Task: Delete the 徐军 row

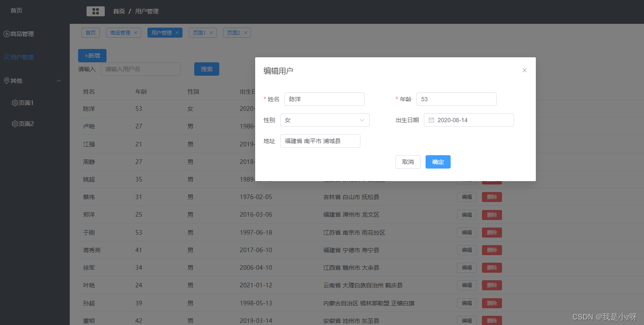Action: 492,268
